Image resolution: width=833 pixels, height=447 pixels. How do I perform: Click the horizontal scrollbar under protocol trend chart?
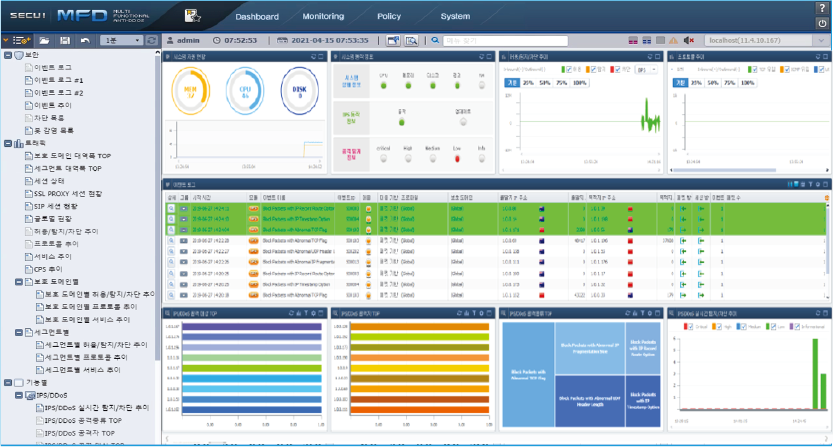(723, 170)
